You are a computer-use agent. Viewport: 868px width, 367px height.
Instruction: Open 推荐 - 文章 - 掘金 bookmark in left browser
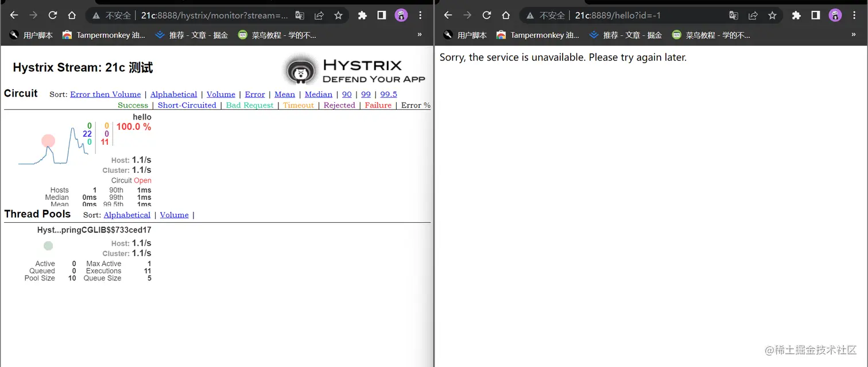(x=192, y=35)
